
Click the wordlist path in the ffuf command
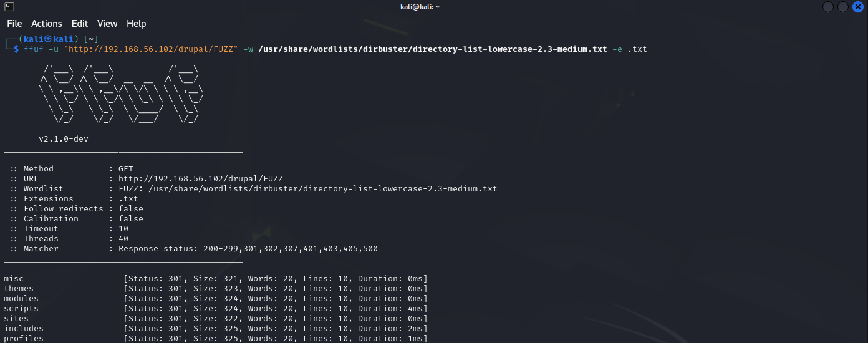click(x=432, y=49)
